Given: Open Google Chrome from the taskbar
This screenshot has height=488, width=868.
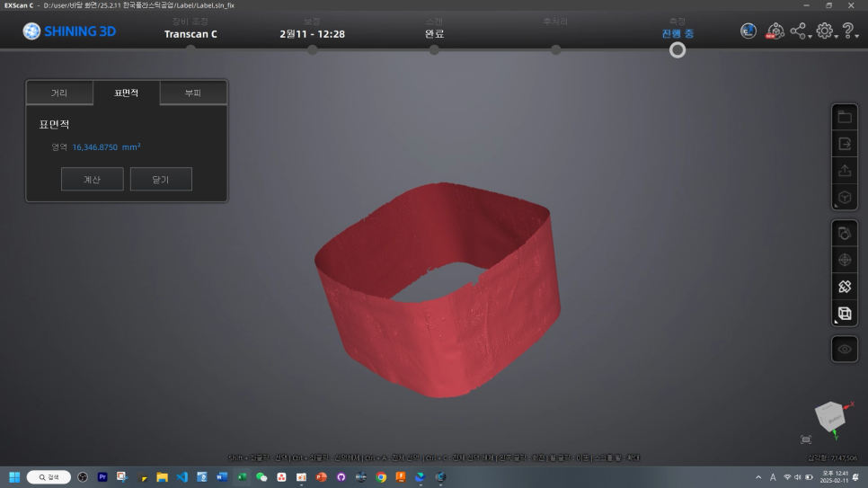Looking at the screenshot, I should click(381, 477).
